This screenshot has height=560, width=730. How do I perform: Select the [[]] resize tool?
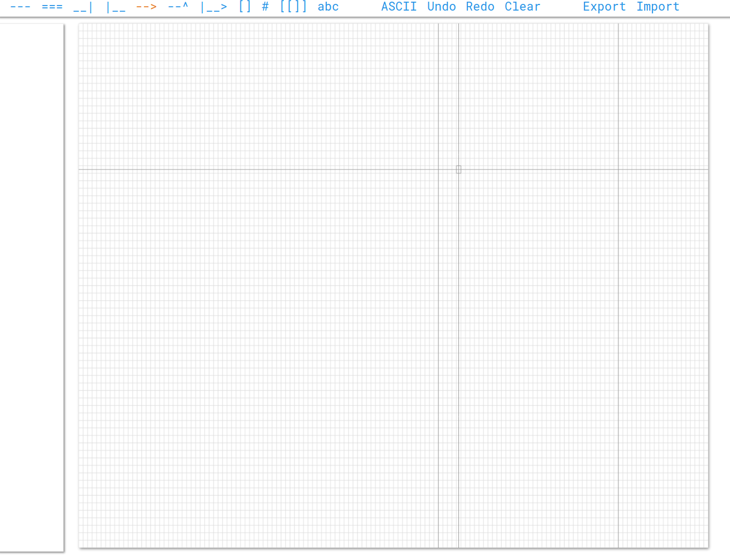294,7
